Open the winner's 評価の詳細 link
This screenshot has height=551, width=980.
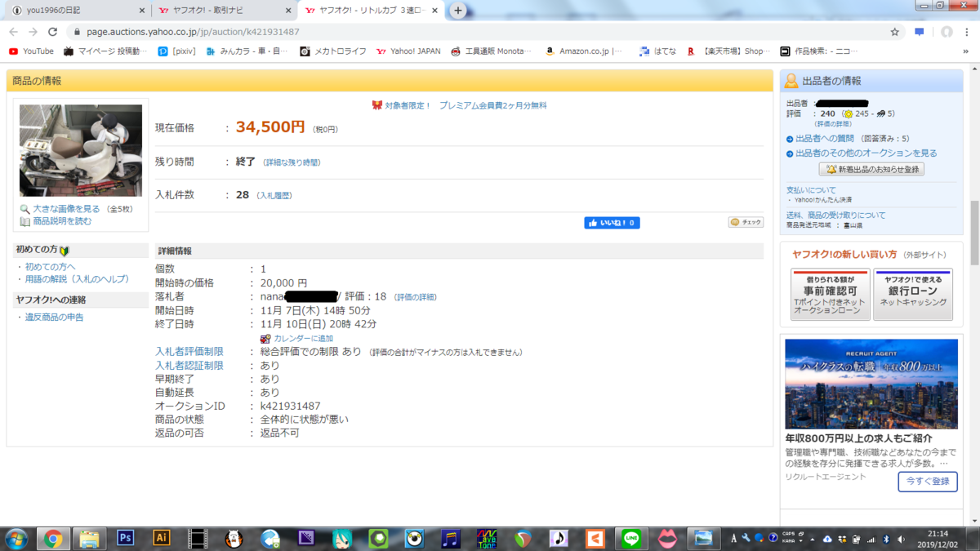[415, 297]
